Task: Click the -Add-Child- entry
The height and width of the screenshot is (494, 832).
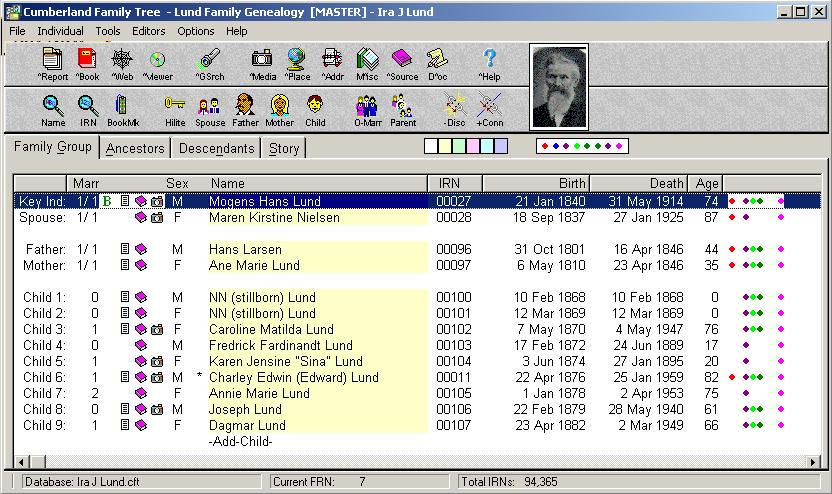Action: tap(240, 442)
